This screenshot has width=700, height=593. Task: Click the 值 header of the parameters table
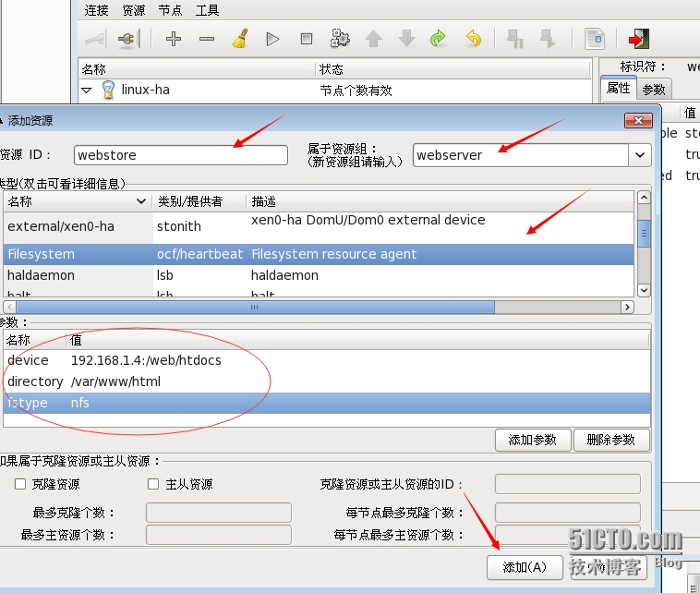click(x=358, y=340)
